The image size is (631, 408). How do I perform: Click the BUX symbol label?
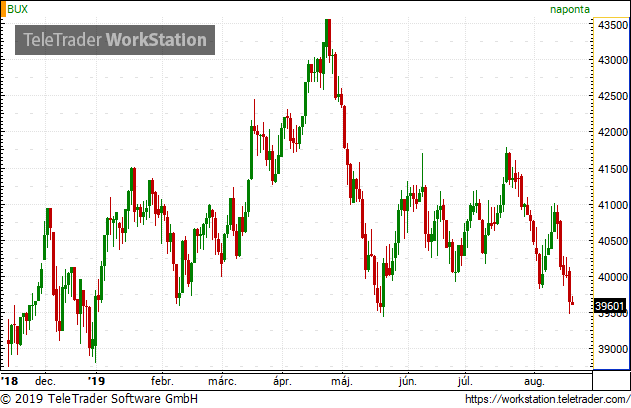[18, 9]
